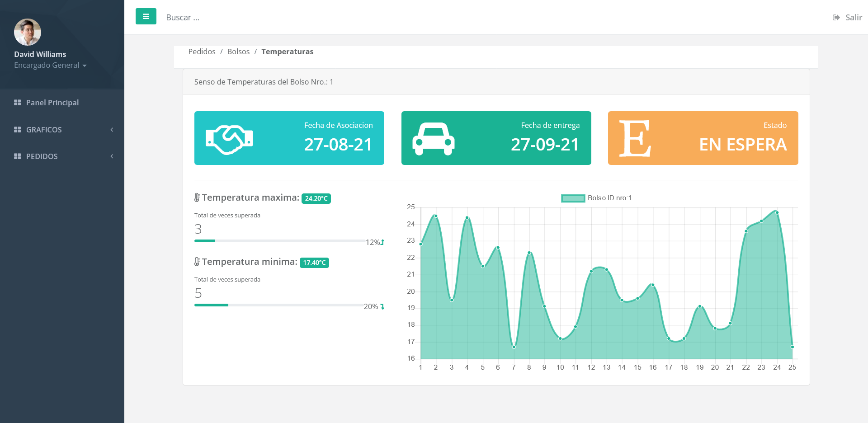The image size is (868, 423).
Task: Click David Williams profile avatar
Action: [x=28, y=32]
